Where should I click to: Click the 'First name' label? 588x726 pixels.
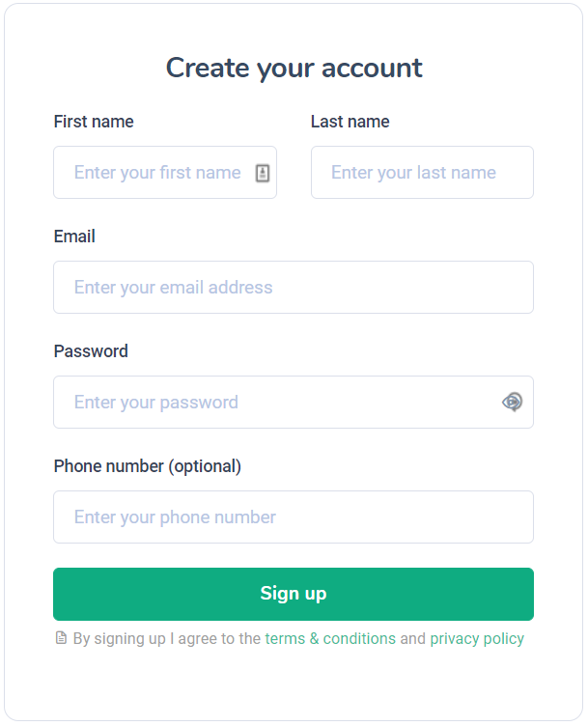(94, 122)
